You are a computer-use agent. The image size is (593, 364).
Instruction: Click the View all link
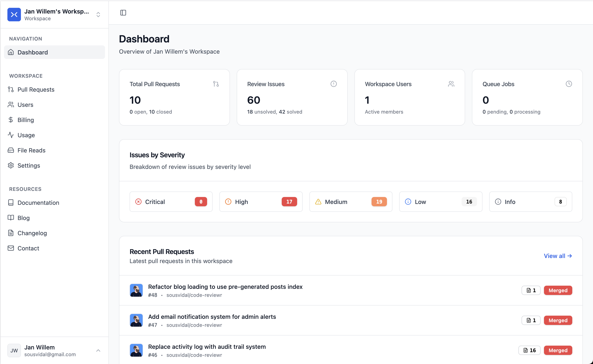point(558,256)
